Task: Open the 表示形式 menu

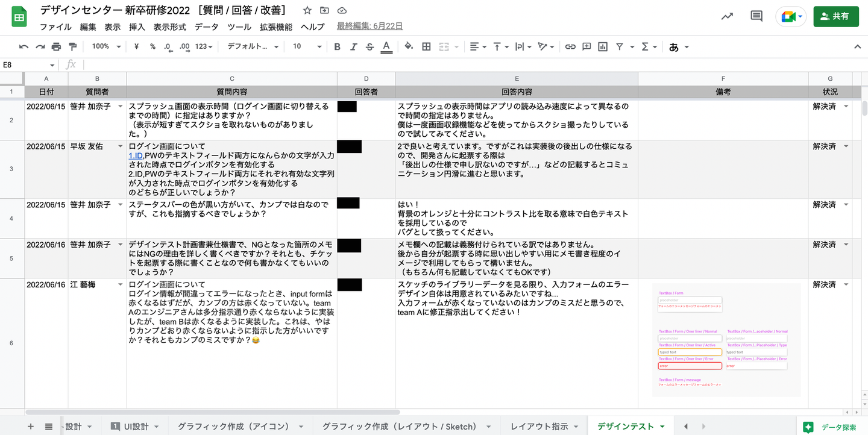Action: pos(170,27)
